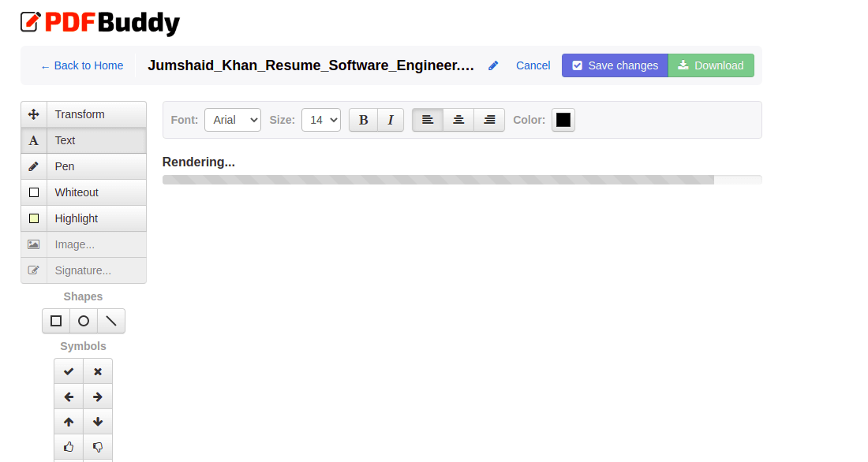Go Back to Home
868x462 pixels.
coord(82,66)
